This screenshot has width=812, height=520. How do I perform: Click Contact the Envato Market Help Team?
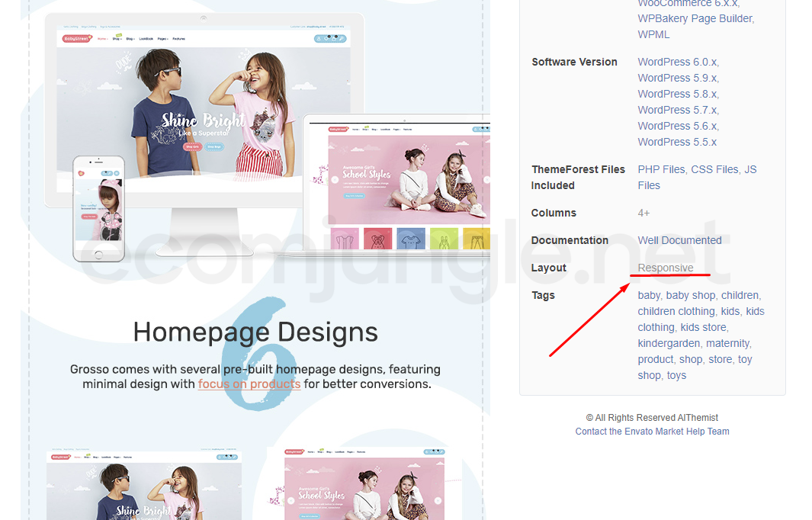click(x=652, y=432)
